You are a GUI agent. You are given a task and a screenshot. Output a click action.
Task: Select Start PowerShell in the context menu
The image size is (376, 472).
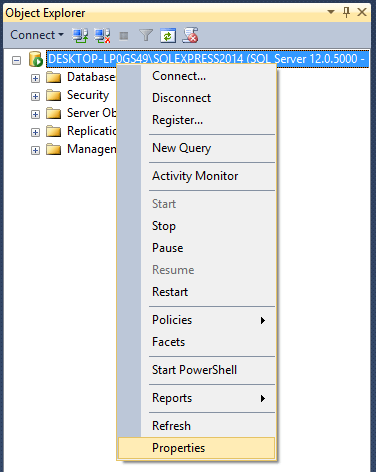(x=197, y=370)
